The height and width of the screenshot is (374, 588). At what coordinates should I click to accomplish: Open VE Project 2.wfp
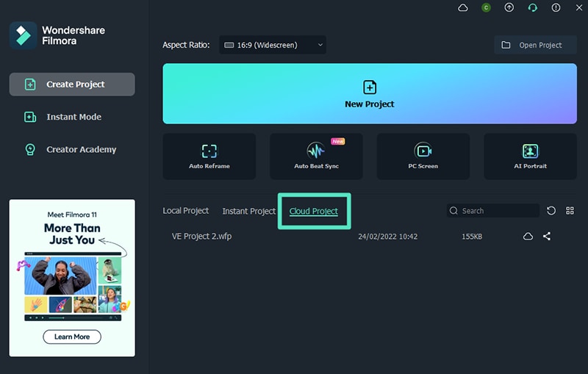(201, 237)
